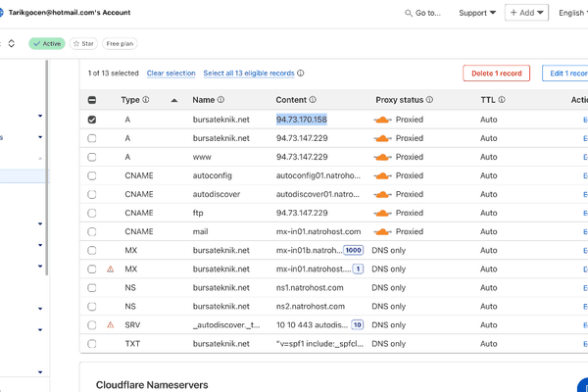
Task: Click the info icon beside Select all eligible records
Action: click(x=301, y=73)
